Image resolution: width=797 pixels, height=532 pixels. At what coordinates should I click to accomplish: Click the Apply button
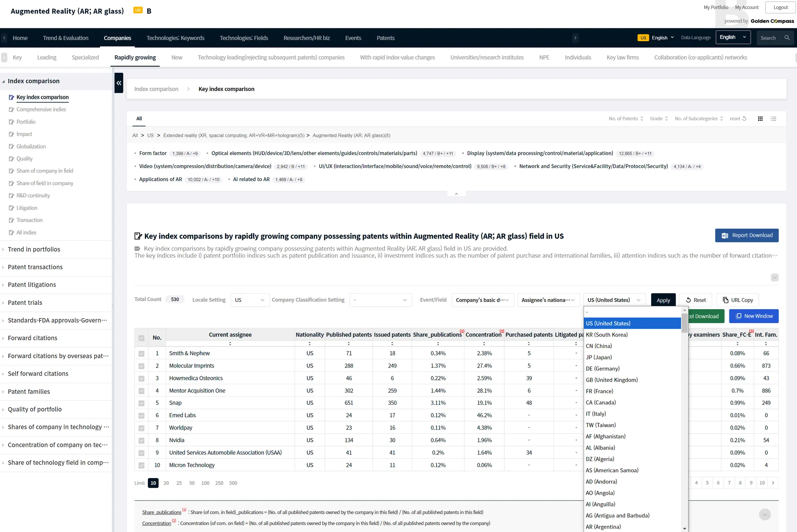coord(663,300)
